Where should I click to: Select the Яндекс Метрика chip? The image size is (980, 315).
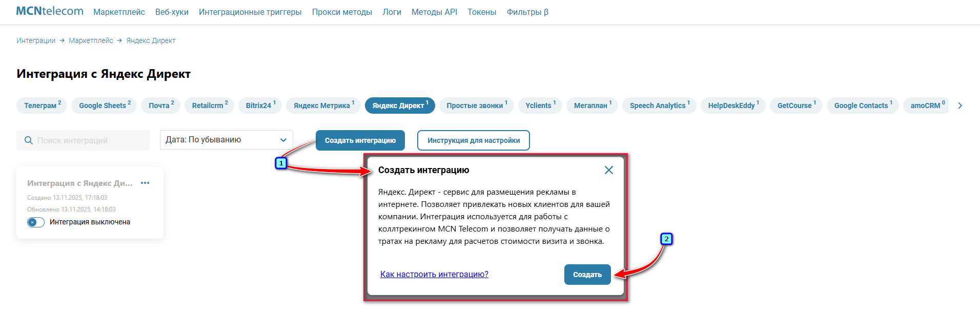323,106
